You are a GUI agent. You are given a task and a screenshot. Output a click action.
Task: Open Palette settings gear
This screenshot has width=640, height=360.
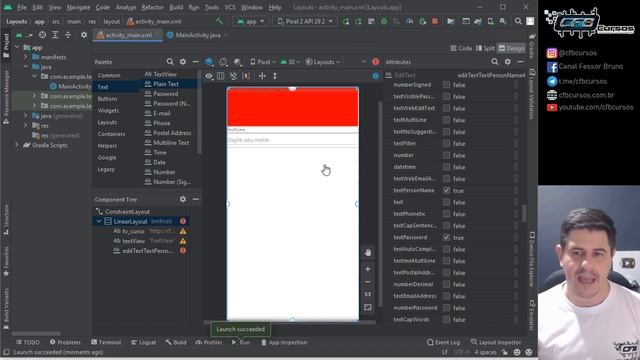click(x=183, y=62)
